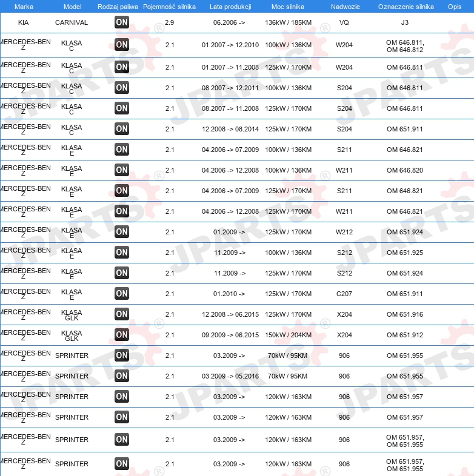The image size is (474, 476).
Task: Click the 06.2006 -> production date
Action: 229,22
